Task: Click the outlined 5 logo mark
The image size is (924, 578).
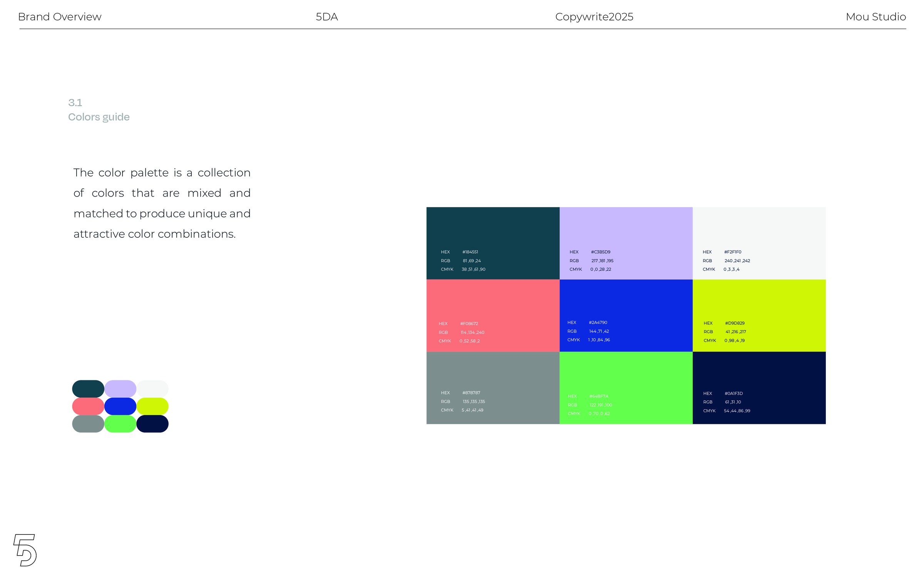Action: click(x=25, y=550)
